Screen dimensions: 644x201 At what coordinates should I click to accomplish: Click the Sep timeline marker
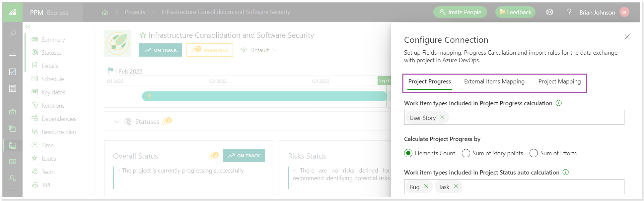(x=385, y=80)
